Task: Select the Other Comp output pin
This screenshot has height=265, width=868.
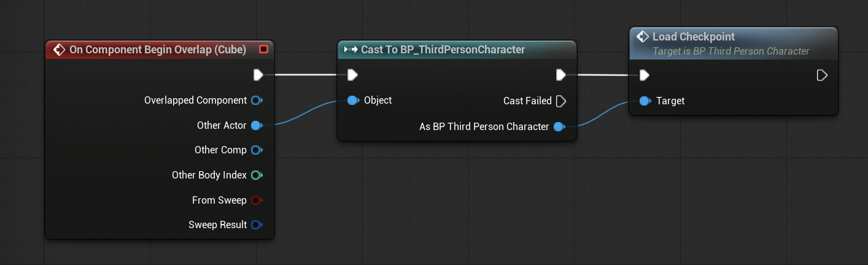Action: 257,150
